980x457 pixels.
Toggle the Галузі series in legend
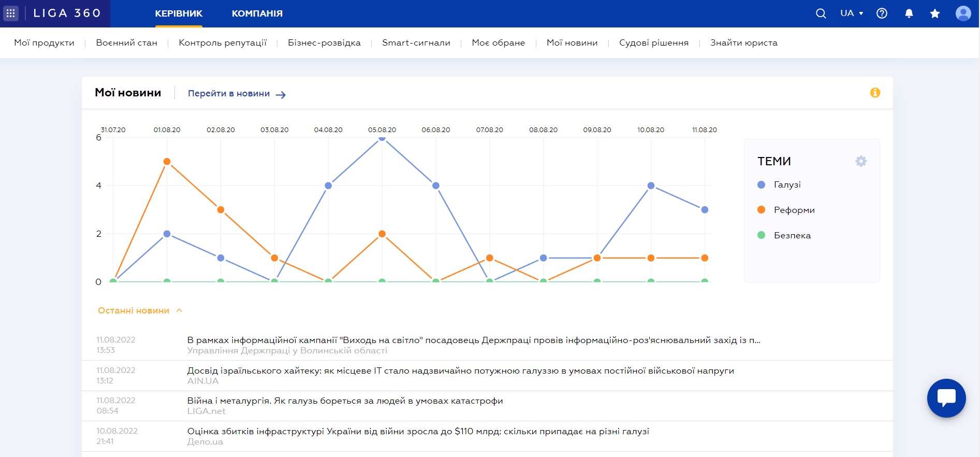[x=779, y=184]
